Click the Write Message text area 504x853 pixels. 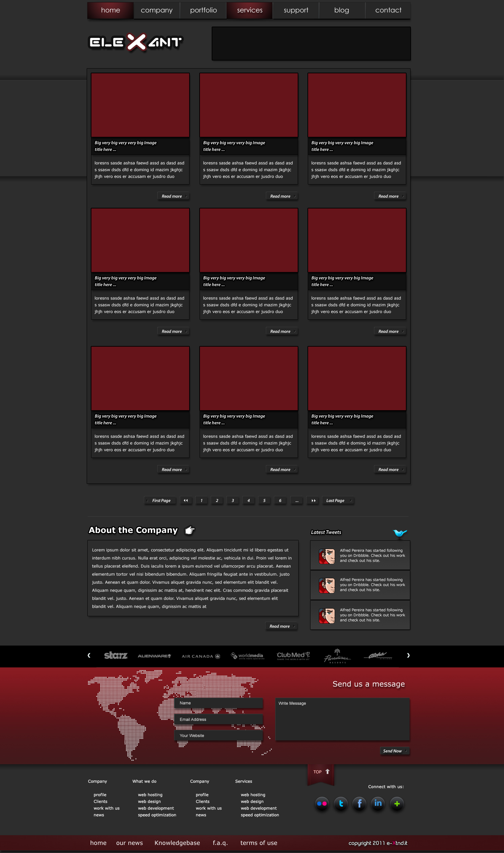coord(342,719)
